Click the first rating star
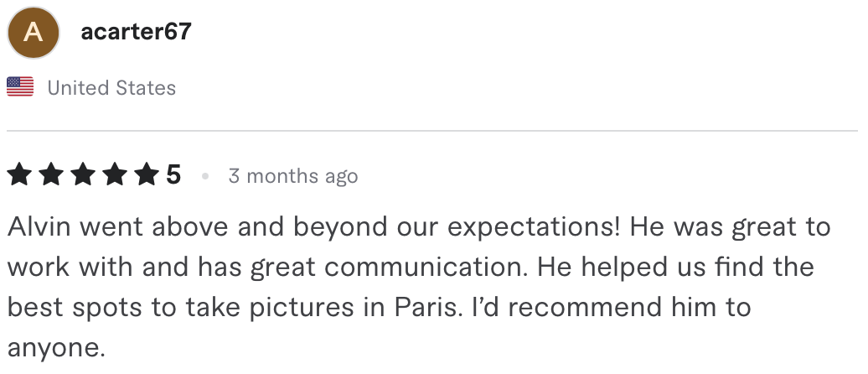The width and height of the screenshot is (868, 374). pyautogui.click(x=19, y=174)
